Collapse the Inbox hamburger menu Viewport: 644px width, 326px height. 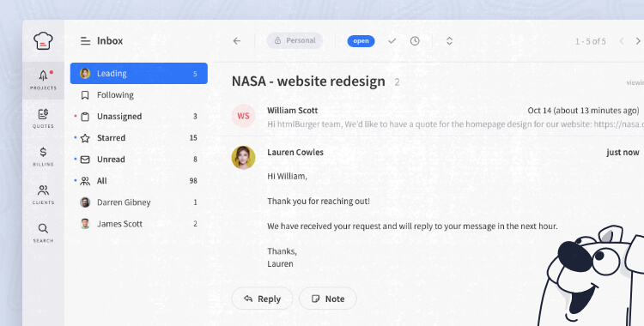[x=85, y=40]
